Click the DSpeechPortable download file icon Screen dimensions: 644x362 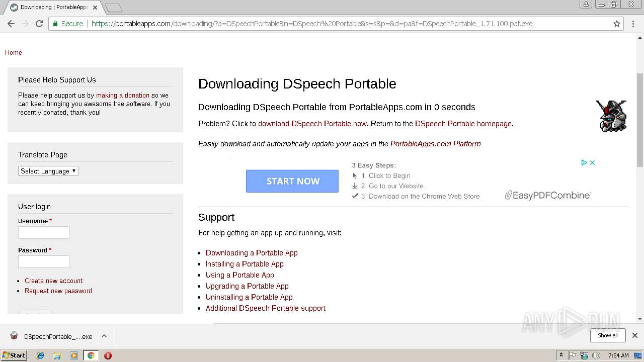pyautogui.click(x=14, y=336)
